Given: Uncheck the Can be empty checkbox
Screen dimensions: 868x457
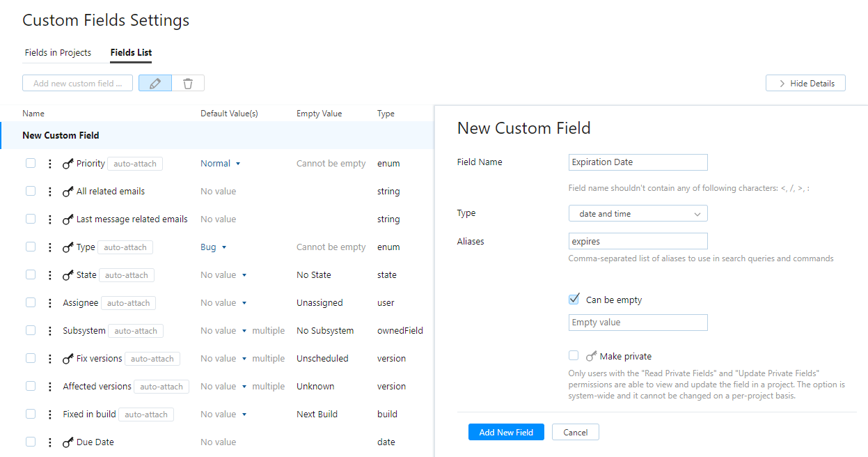Looking at the screenshot, I should (x=574, y=300).
